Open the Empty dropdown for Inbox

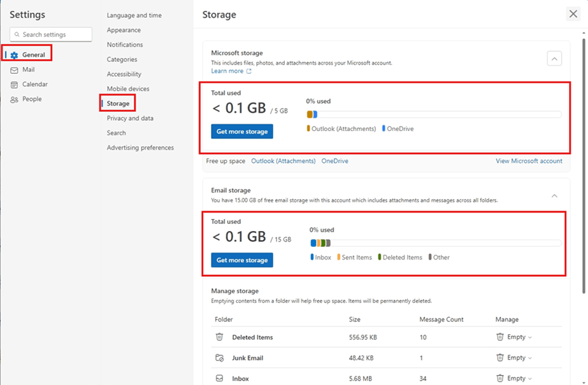[x=514, y=378]
